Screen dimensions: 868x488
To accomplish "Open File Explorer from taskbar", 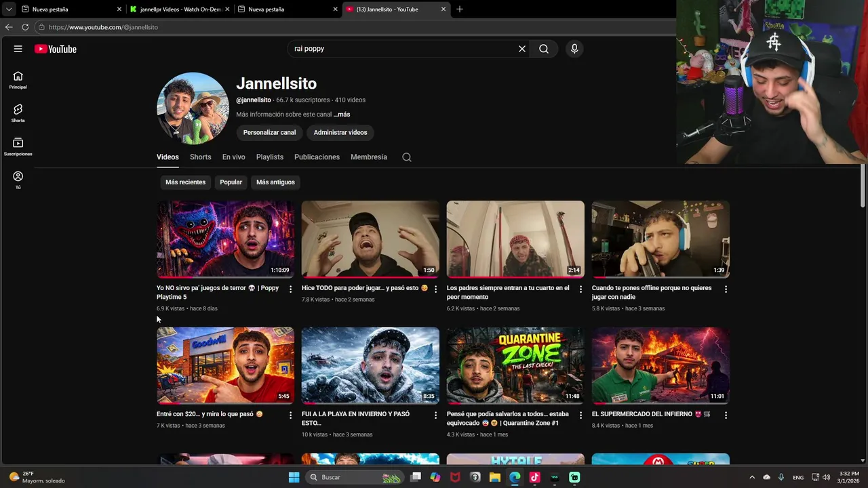I will click(x=494, y=477).
